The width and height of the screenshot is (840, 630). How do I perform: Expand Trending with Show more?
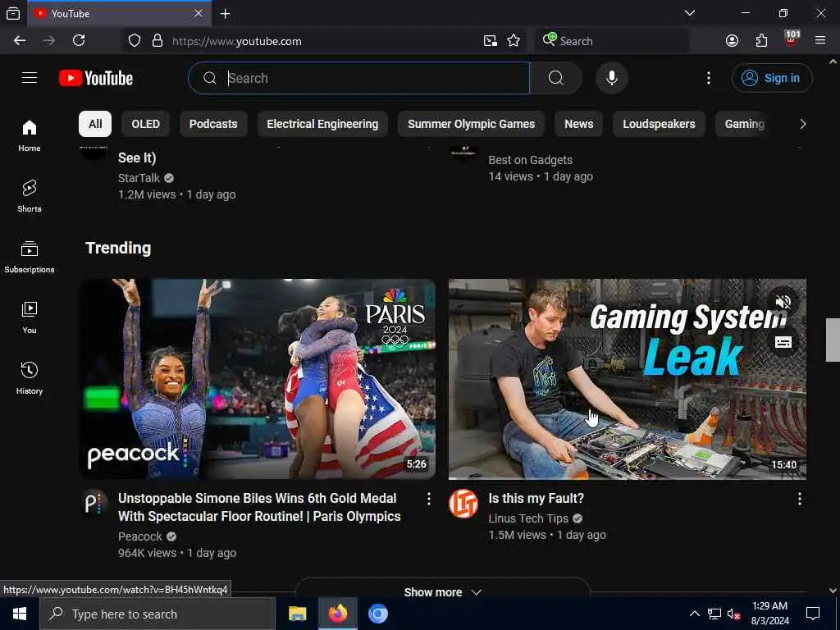[x=442, y=592]
